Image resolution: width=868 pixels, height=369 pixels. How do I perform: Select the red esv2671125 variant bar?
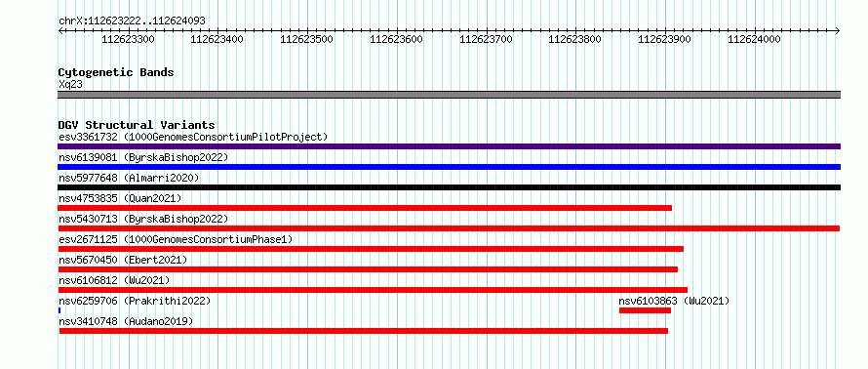tap(371, 249)
